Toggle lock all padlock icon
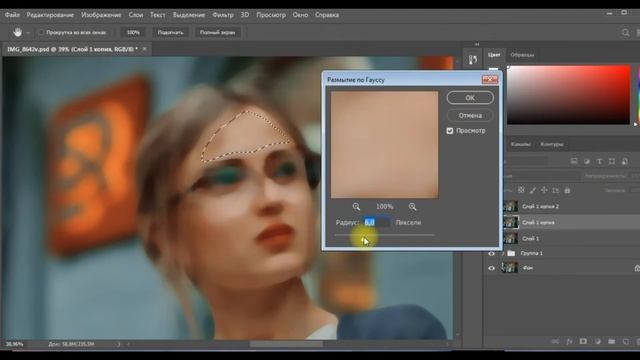 coord(567,190)
